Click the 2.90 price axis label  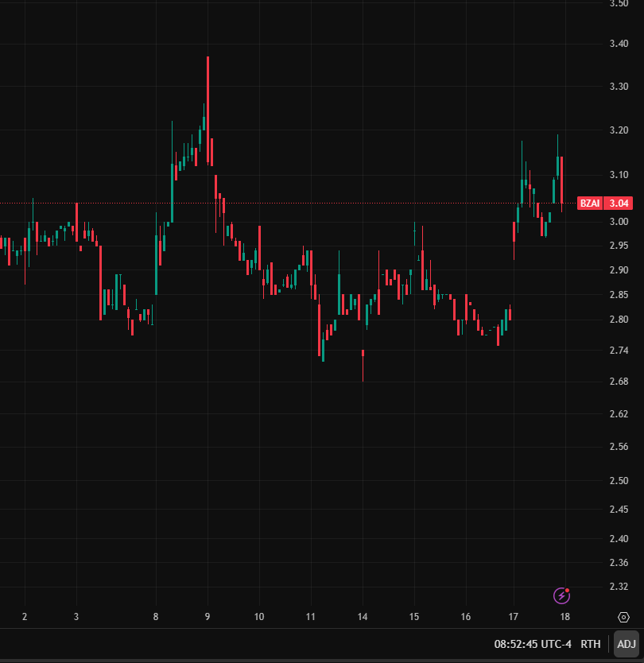click(x=619, y=270)
